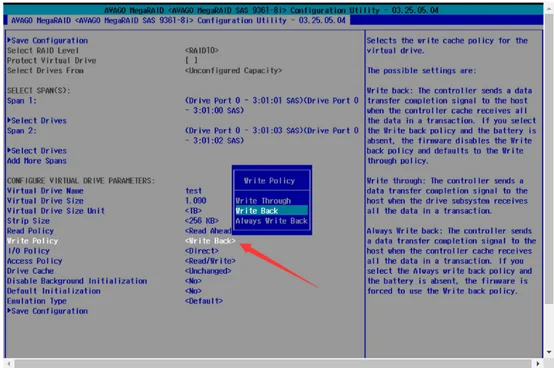
Task: Click the vertical scrollbar on right edge
Action: click(x=549, y=159)
